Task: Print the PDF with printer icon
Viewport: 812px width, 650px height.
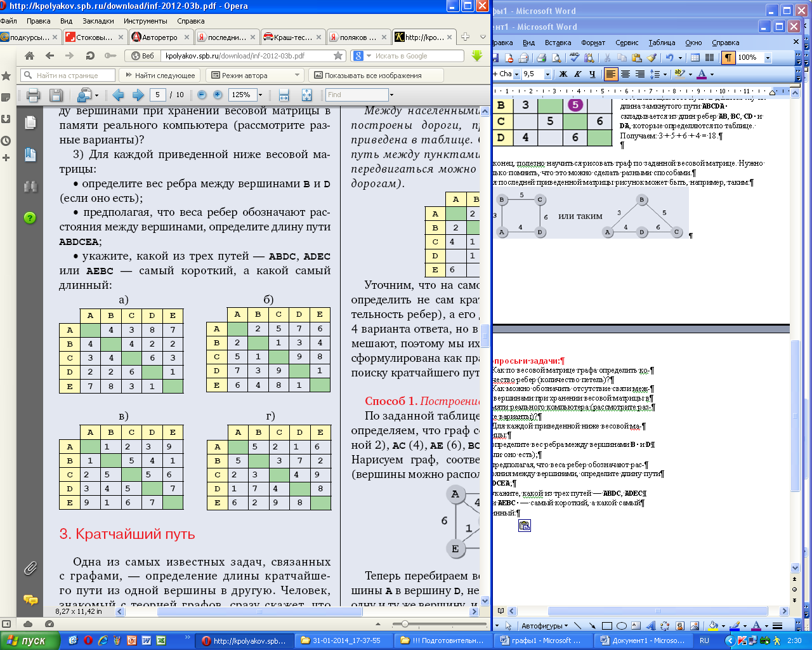Action: tap(34, 95)
